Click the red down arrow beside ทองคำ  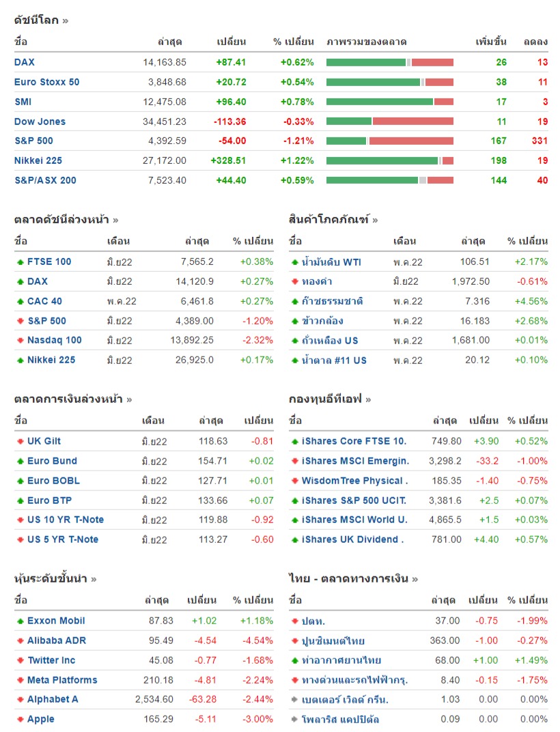tap(295, 281)
